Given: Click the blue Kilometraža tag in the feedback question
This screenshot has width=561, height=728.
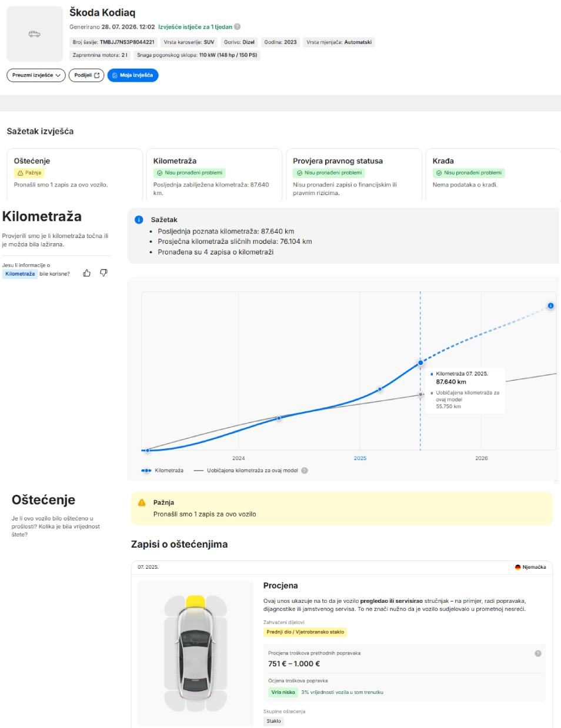Looking at the screenshot, I should [20, 274].
